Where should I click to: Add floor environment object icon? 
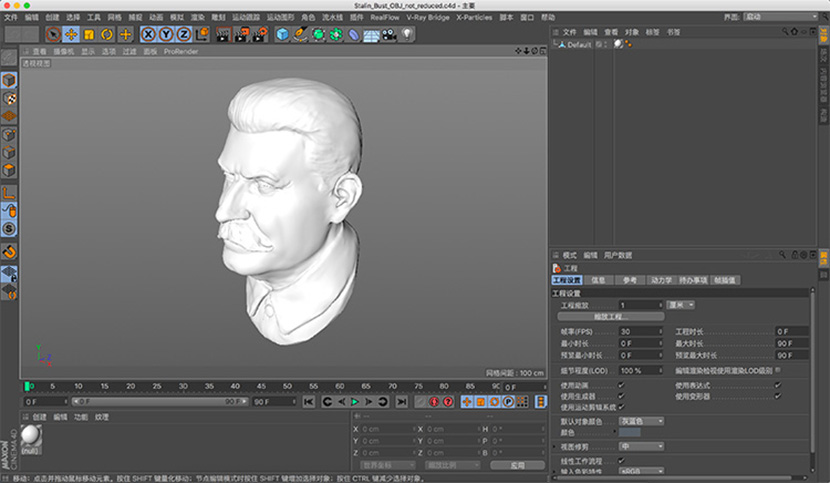click(x=371, y=35)
